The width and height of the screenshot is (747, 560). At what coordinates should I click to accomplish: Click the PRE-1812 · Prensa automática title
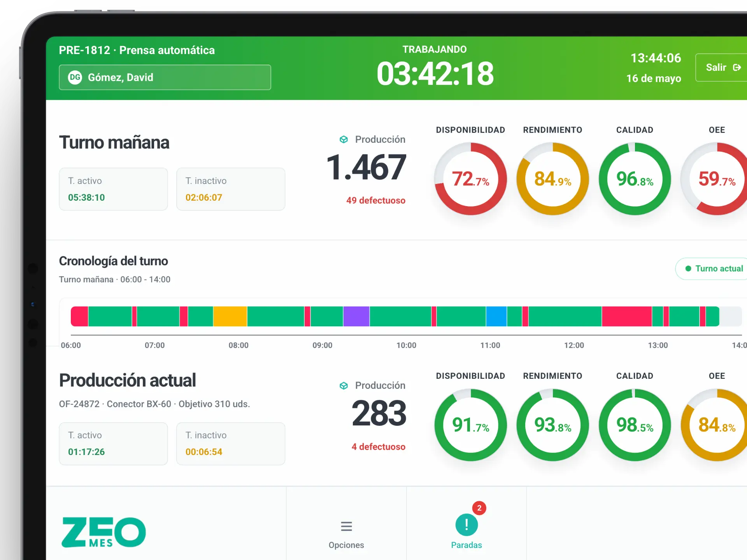137,50
